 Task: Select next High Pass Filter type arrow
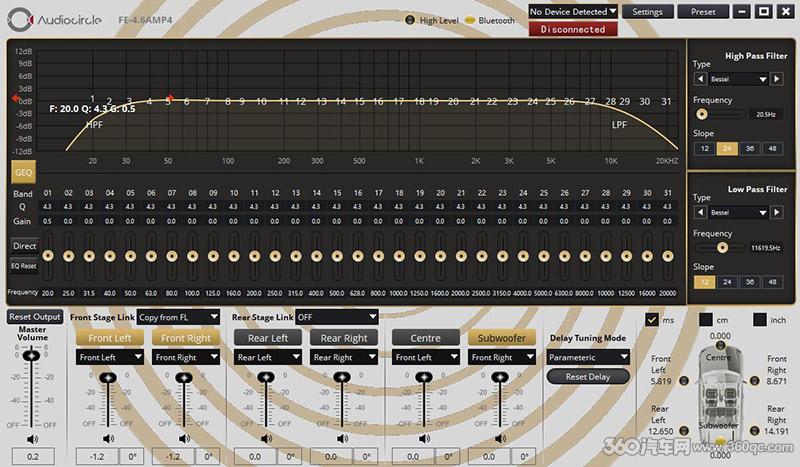(777, 79)
